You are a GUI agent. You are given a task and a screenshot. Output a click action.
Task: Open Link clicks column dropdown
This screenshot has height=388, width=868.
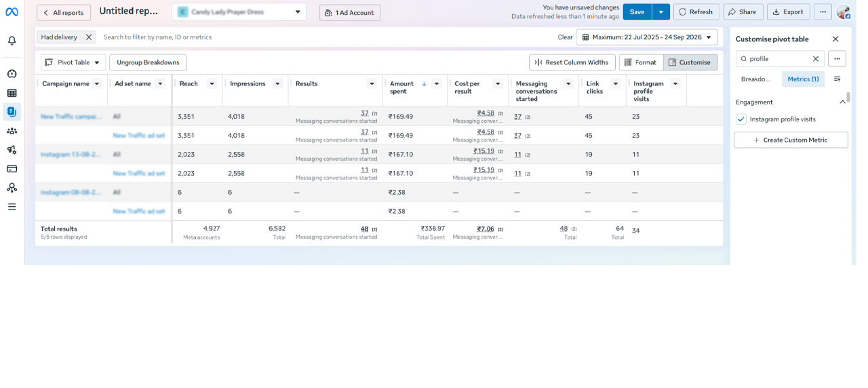(x=616, y=84)
